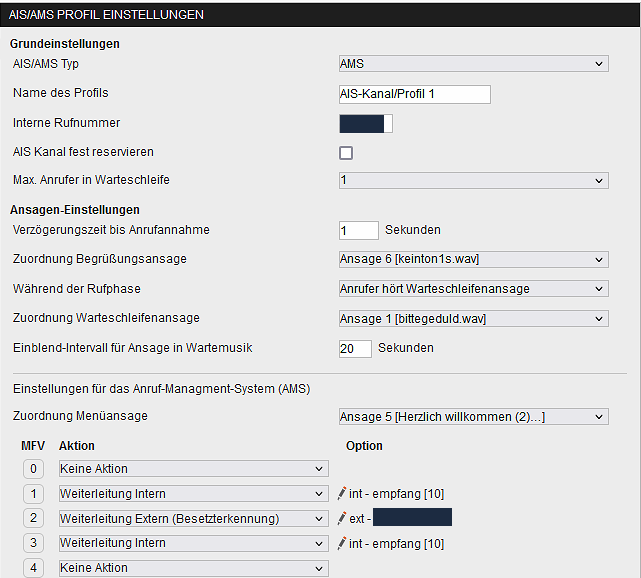Select the MFV 3 key button
The image size is (641, 578).
pos(34,543)
